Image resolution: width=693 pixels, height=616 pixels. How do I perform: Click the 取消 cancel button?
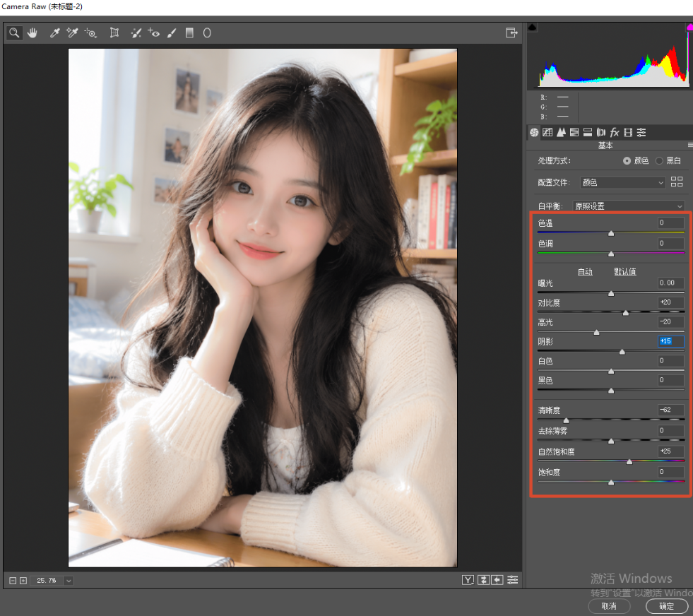(x=609, y=606)
